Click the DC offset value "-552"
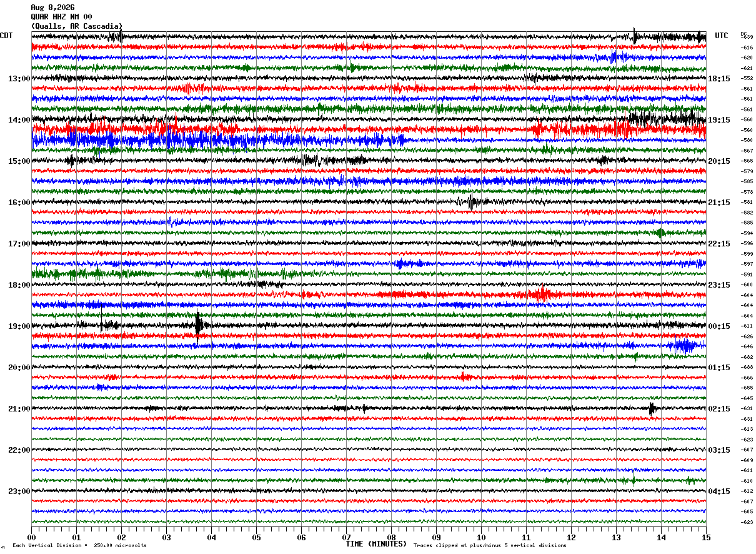 coord(747,78)
